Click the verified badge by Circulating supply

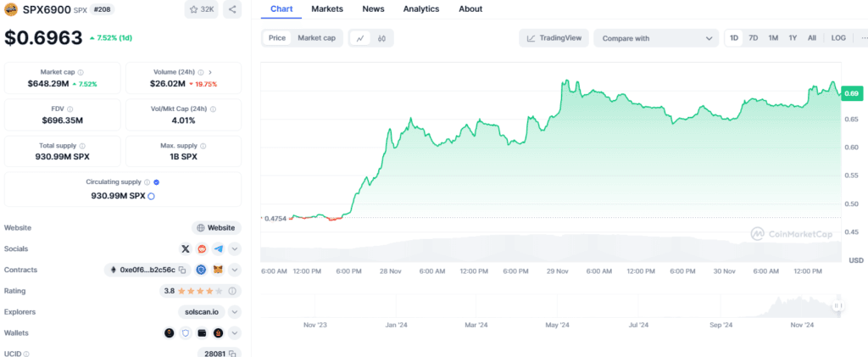pos(157,182)
